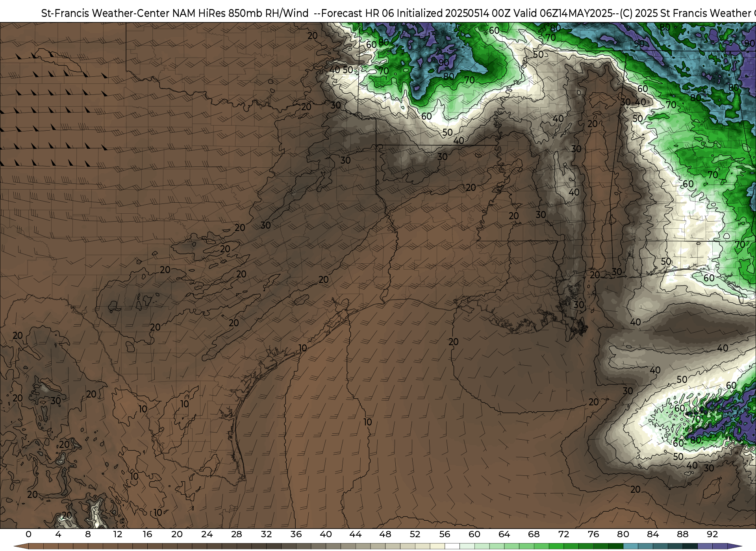Viewport: 756px width, 551px height.
Task: Click color bar tick label '0'
Action: 28,534
